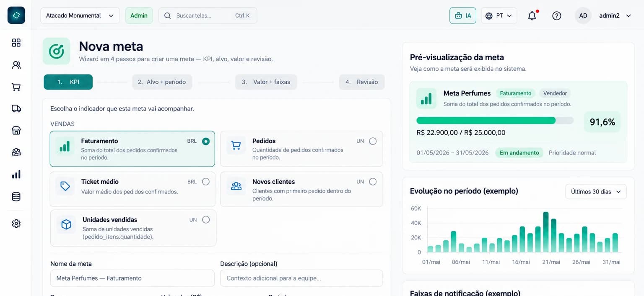Click the preview Meta Perfumes chart icon

click(x=426, y=99)
